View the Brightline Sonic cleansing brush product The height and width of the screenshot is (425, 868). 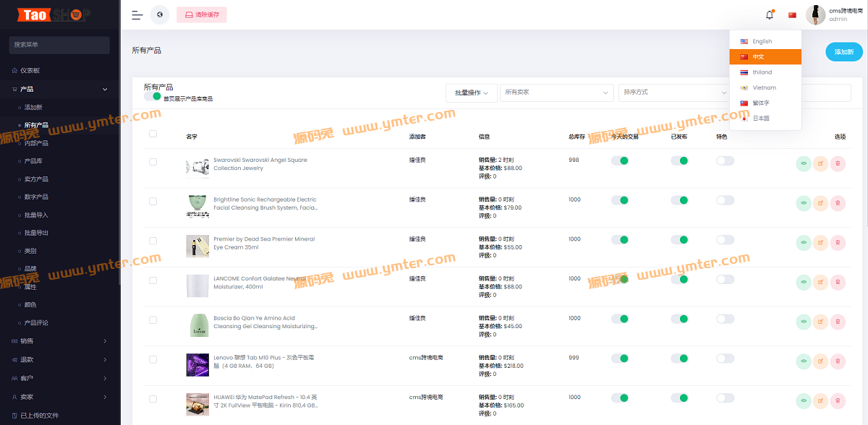pos(804,204)
